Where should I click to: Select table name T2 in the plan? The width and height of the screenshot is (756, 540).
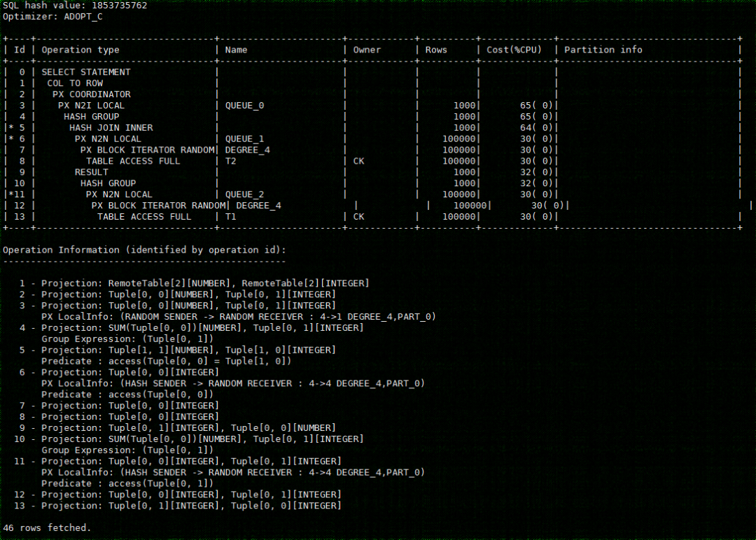click(x=230, y=161)
